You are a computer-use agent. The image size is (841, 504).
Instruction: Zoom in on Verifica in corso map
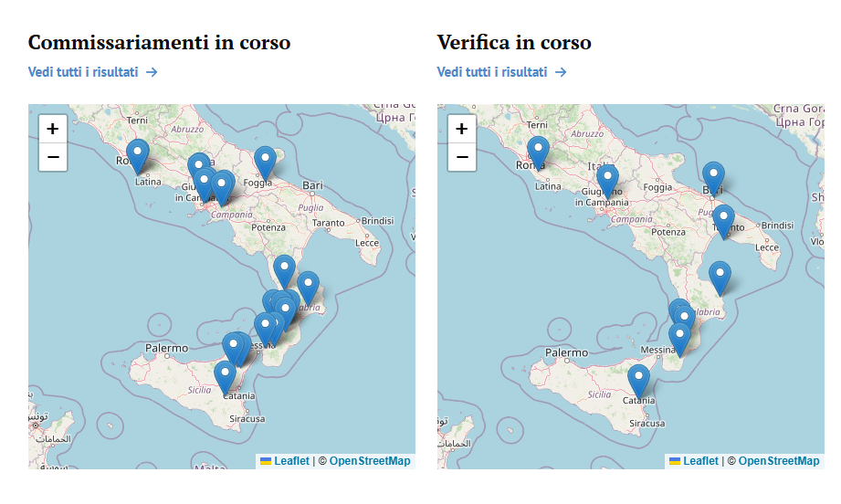tap(462, 129)
